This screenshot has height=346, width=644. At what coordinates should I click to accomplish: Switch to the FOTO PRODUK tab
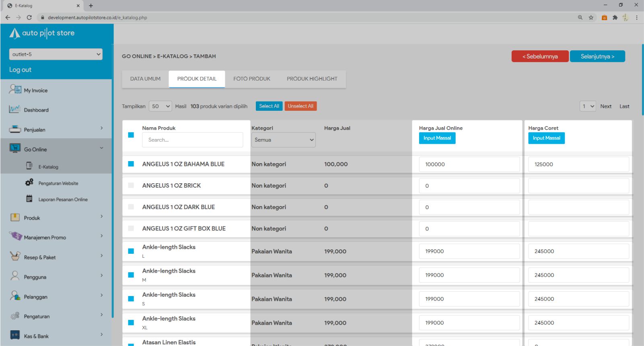click(x=252, y=79)
